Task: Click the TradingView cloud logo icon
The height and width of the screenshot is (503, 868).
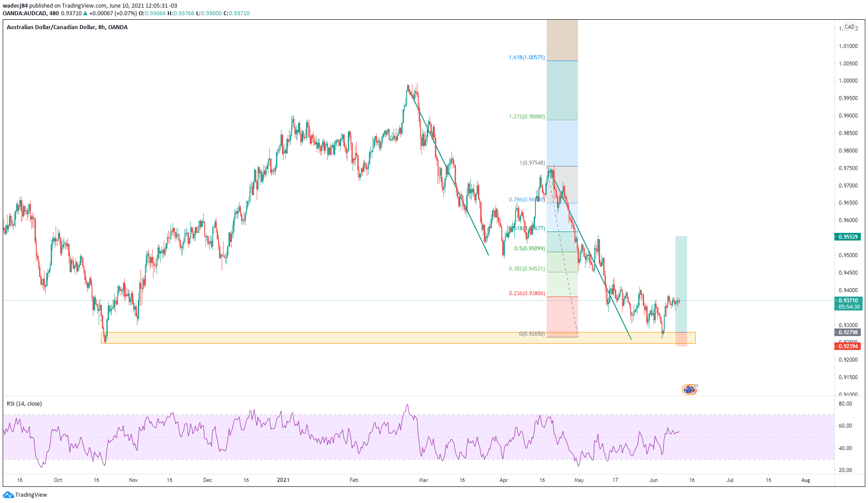Action: [8, 495]
